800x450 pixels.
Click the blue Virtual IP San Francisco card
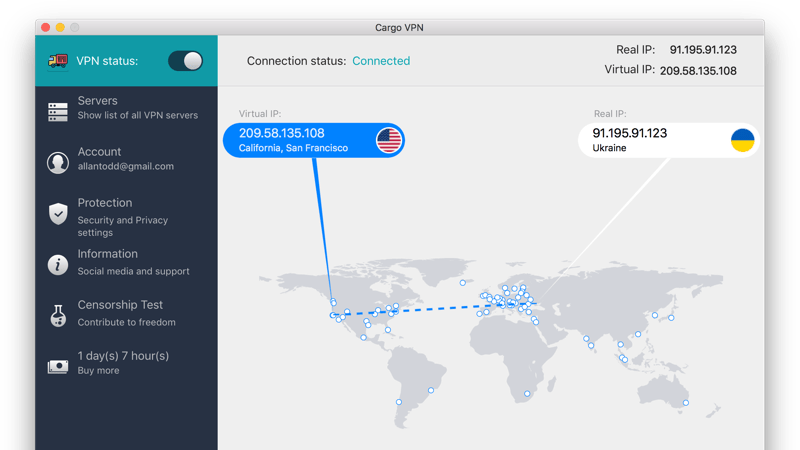[x=314, y=140]
